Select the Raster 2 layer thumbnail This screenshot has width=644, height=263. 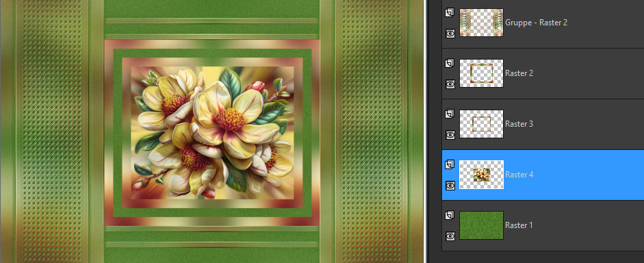pyautogui.click(x=481, y=73)
